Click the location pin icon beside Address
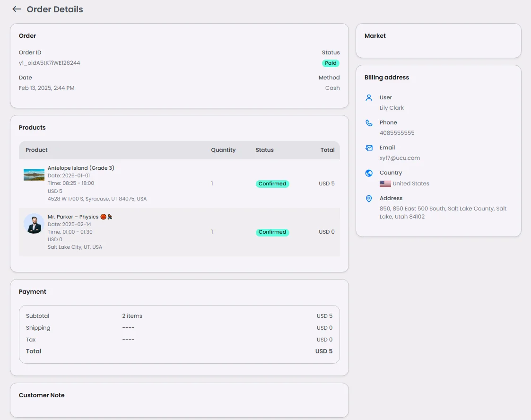 (x=369, y=199)
